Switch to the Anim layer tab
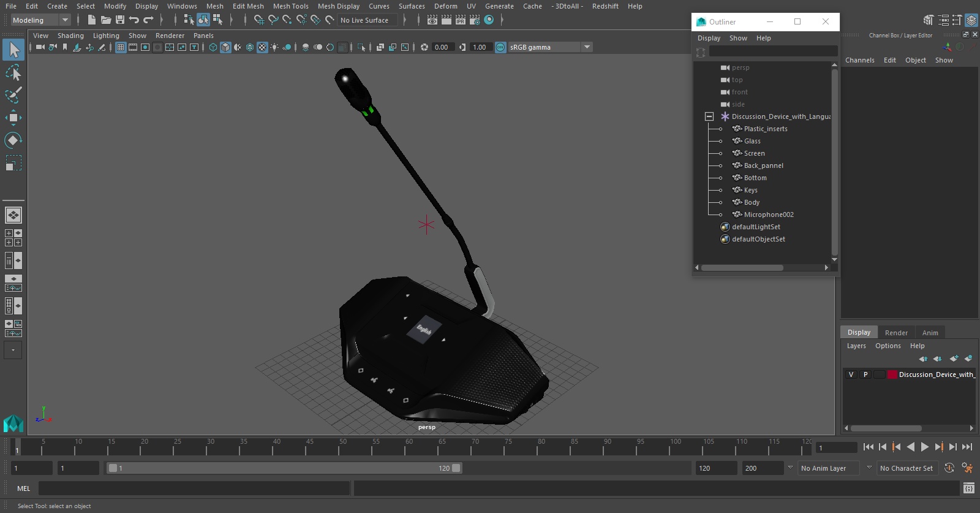Viewport: 980px width, 513px height. point(930,333)
